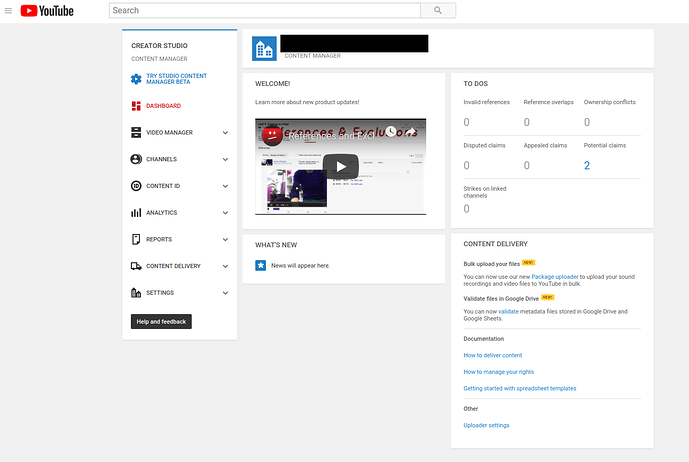Select Analytics menu item
The image size is (689, 462).
(x=161, y=213)
